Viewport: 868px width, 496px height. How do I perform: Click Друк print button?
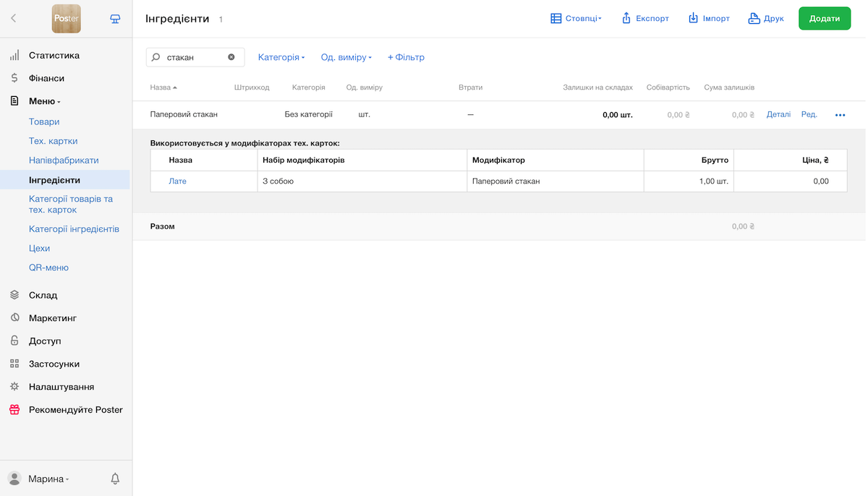(x=766, y=18)
